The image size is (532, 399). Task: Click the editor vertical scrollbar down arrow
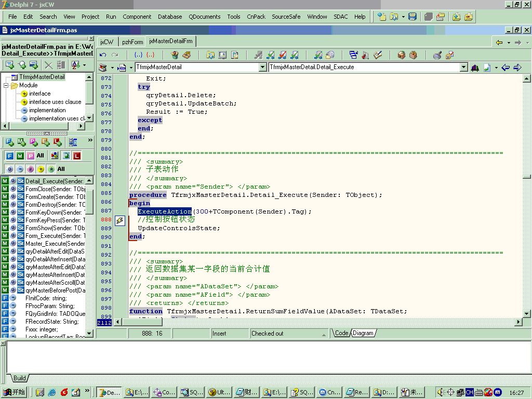(527, 314)
